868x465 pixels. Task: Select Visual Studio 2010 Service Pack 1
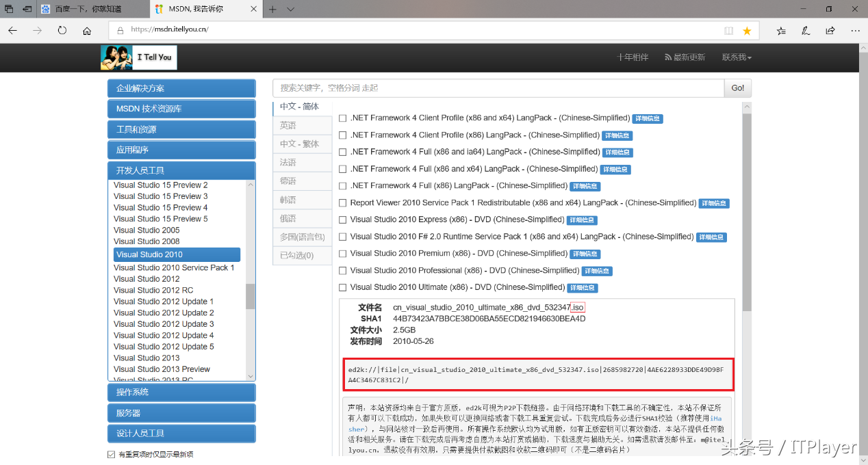point(174,267)
